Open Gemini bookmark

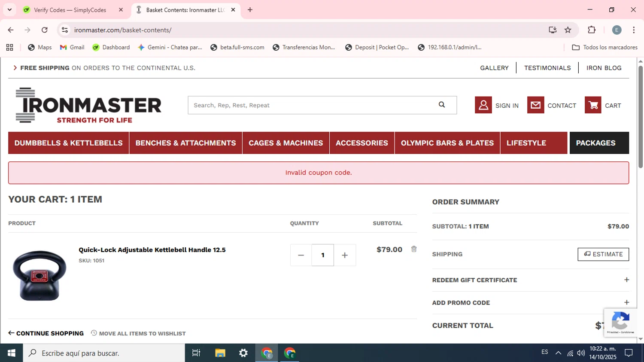point(170,47)
